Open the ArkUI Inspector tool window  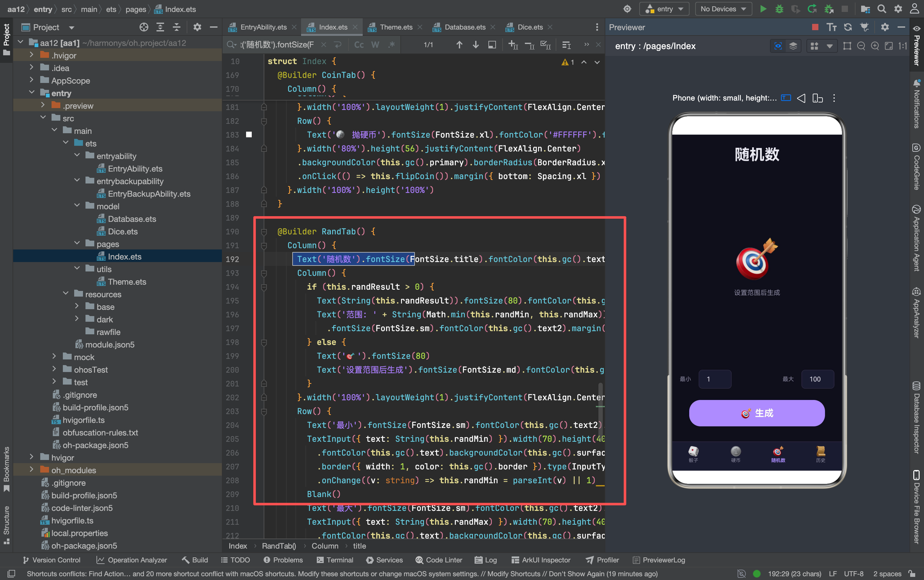541,560
